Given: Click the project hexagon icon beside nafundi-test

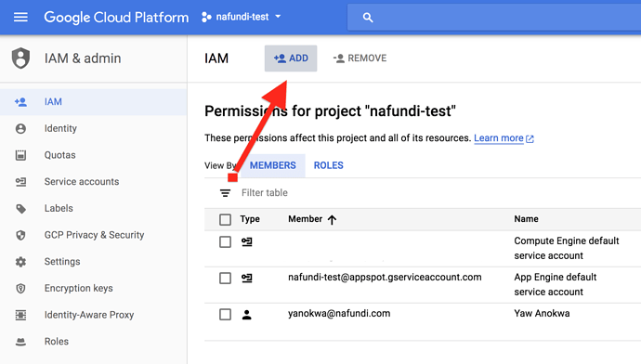Looking at the screenshot, I should tap(206, 17).
